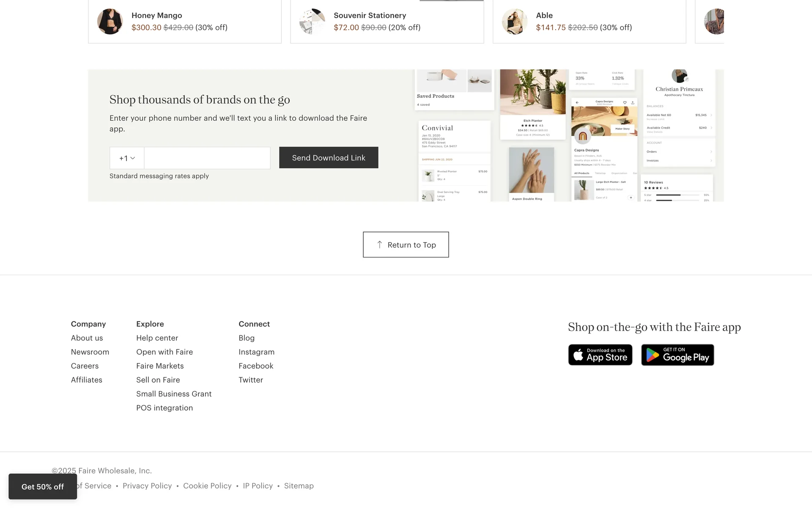Go to the Newsroom page
Screen dimensions: 812x508
pyautogui.click(x=90, y=352)
